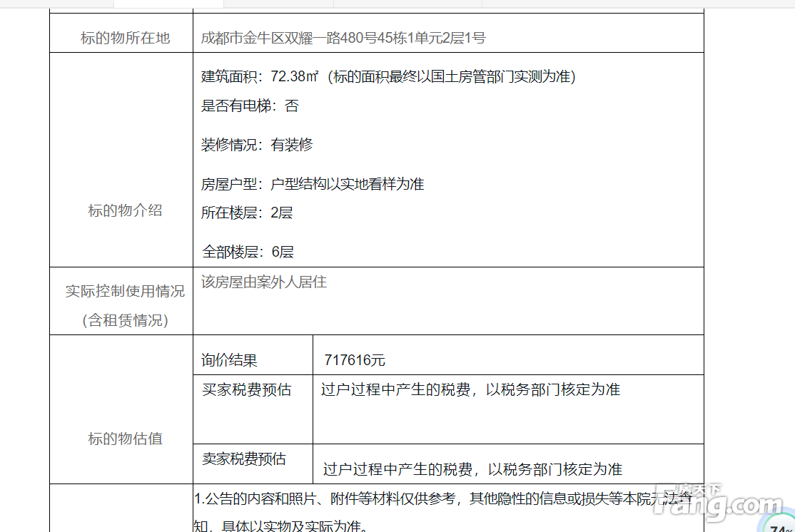The height and width of the screenshot is (532, 795).
Task: Click the 是否有电梯：否 line
Action: [x=250, y=106]
